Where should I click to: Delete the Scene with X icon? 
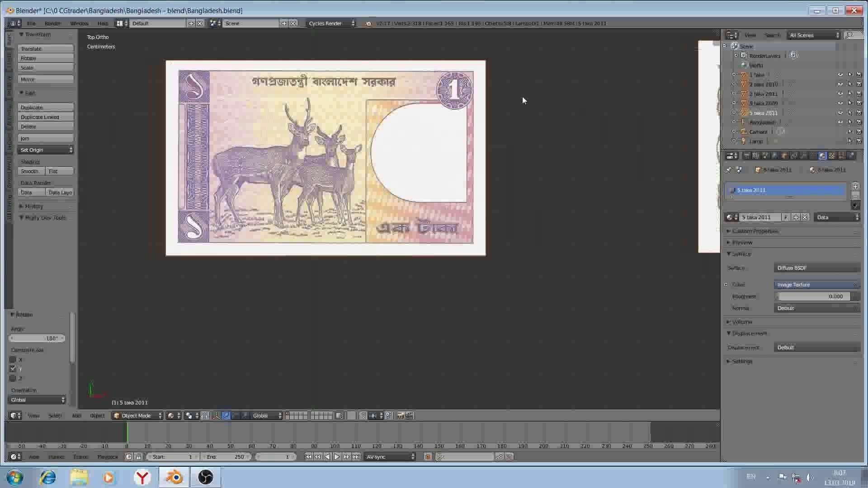293,23
